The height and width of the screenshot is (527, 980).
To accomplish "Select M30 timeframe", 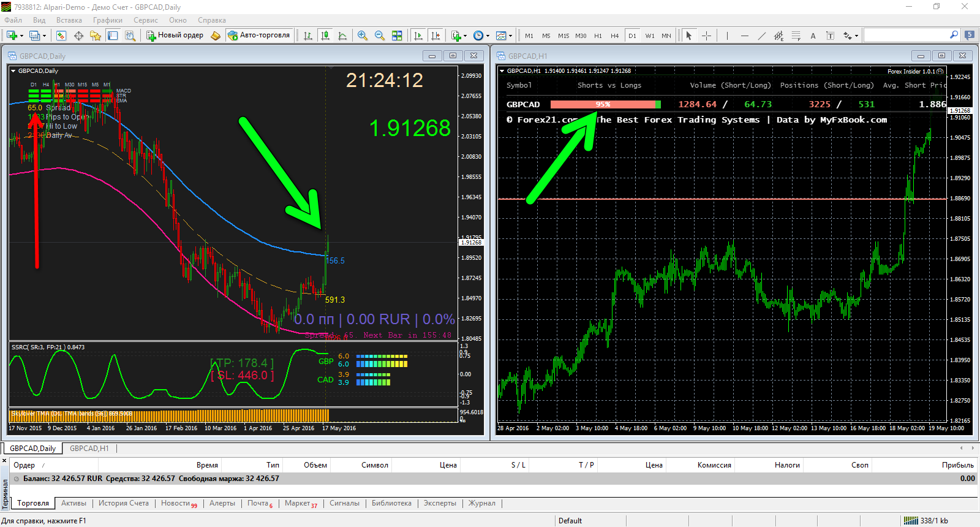I will coord(581,36).
